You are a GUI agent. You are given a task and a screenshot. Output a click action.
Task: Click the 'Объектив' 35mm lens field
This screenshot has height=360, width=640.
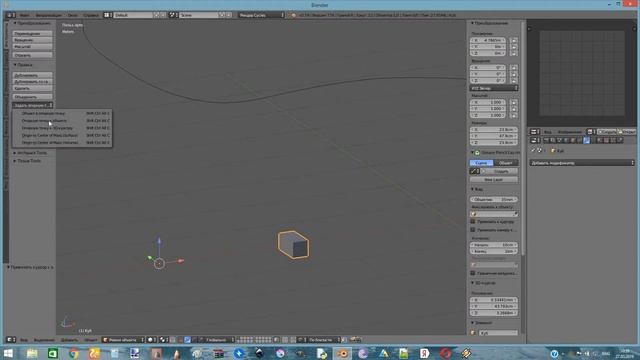click(x=494, y=200)
